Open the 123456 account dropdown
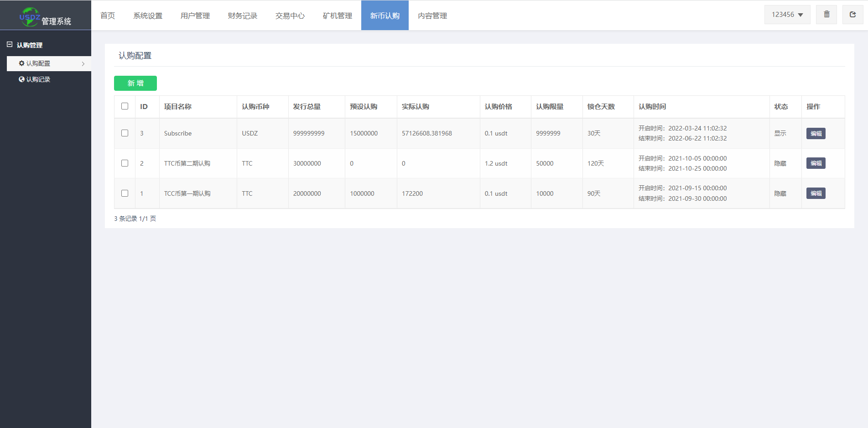Screen dimensions: 868x428 [787, 14]
